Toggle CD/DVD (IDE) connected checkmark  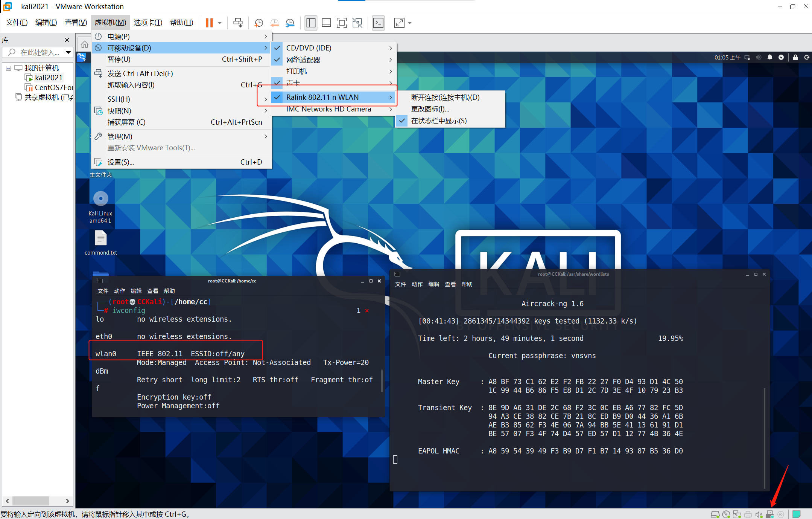coord(277,48)
